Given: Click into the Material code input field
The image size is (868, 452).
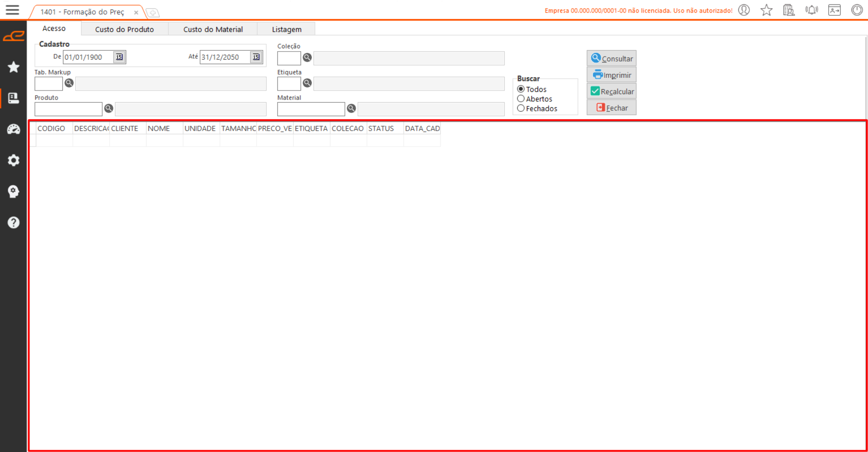Looking at the screenshot, I should (x=311, y=109).
